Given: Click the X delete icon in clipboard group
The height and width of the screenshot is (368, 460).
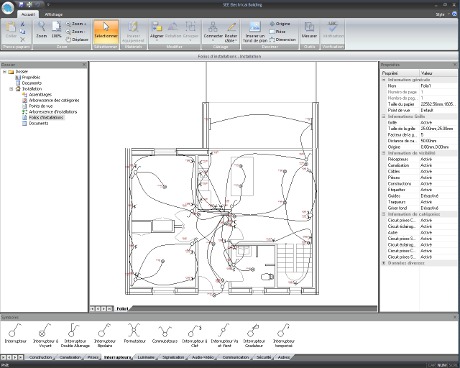Looking at the screenshot, I should point(23,40).
